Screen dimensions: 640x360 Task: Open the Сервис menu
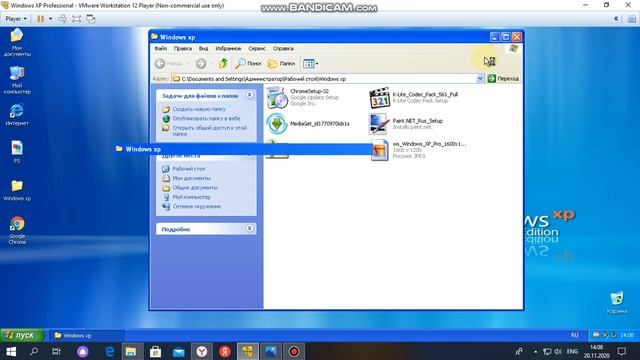[257, 48]
